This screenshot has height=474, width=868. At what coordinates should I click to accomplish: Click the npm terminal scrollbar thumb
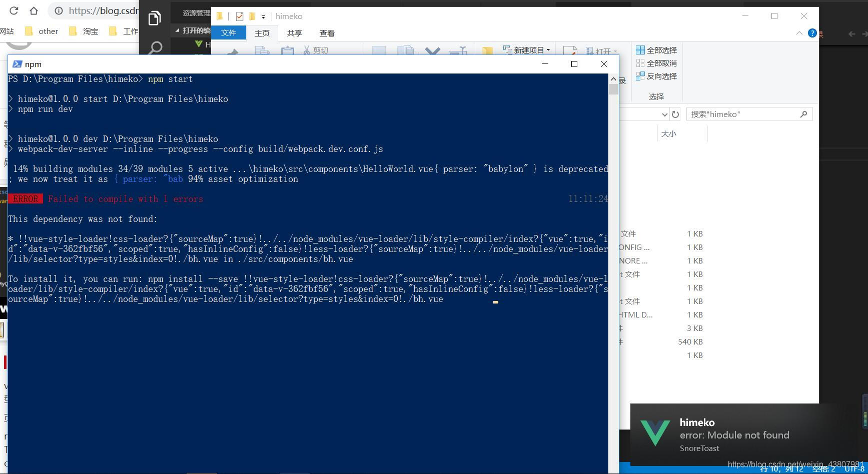click(613, 89)
